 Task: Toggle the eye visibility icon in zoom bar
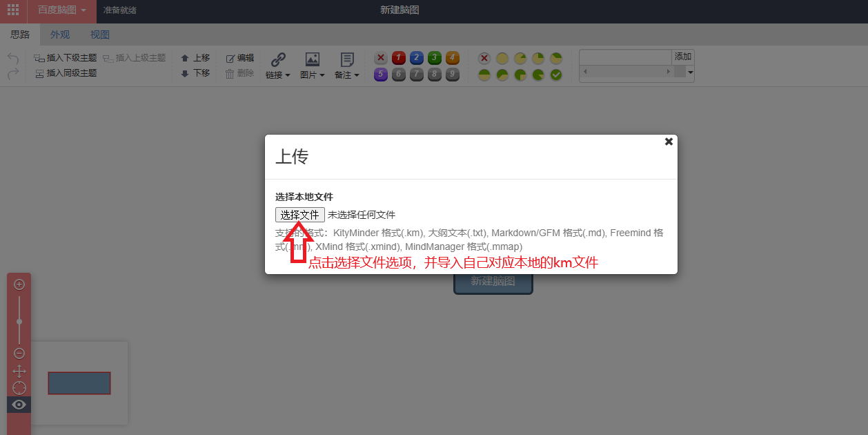click(x=19, y=404)
